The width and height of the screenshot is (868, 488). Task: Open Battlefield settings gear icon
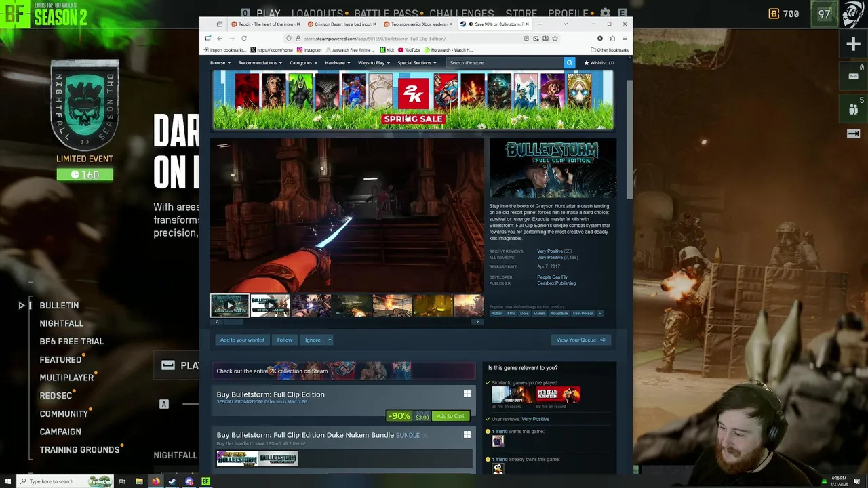[x=605, y=13]
